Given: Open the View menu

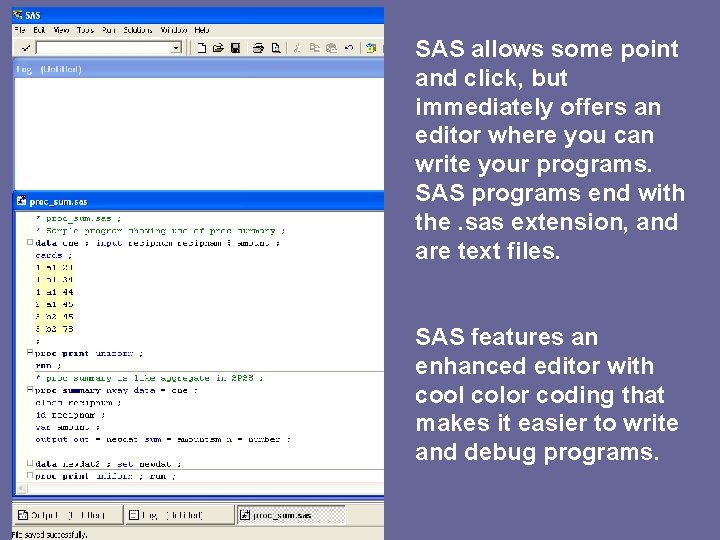Looking at the screenshot, I should [61, 30].
